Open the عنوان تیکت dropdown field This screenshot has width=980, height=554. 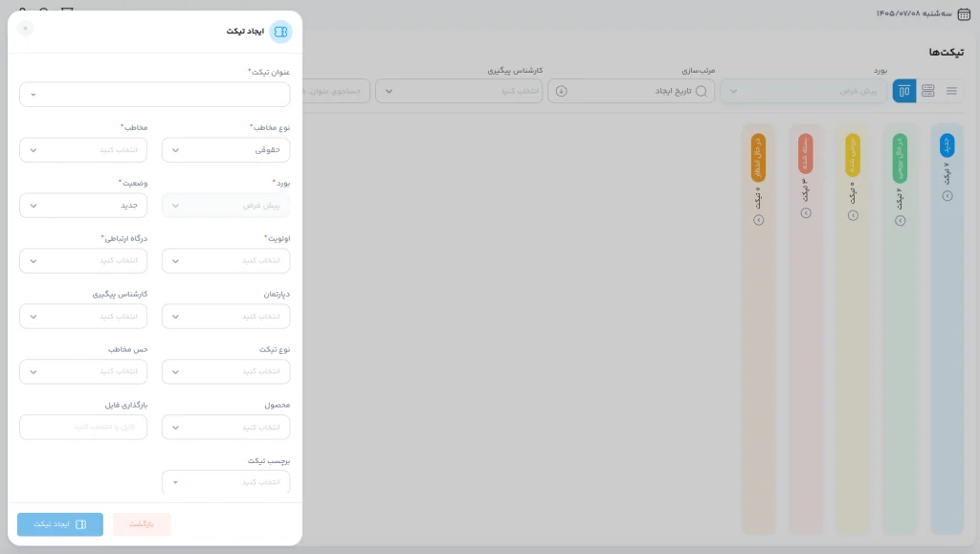[x=154, y=95]
